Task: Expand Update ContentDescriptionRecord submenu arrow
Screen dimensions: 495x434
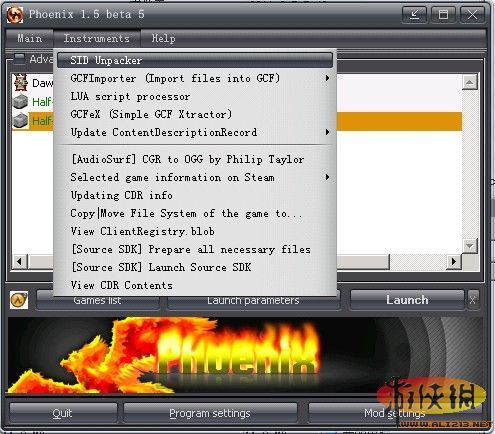Action: click(327, 132)
